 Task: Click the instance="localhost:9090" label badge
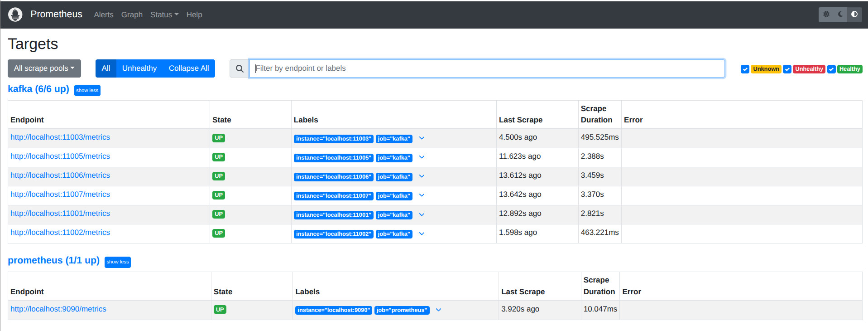tap(334, 310)
